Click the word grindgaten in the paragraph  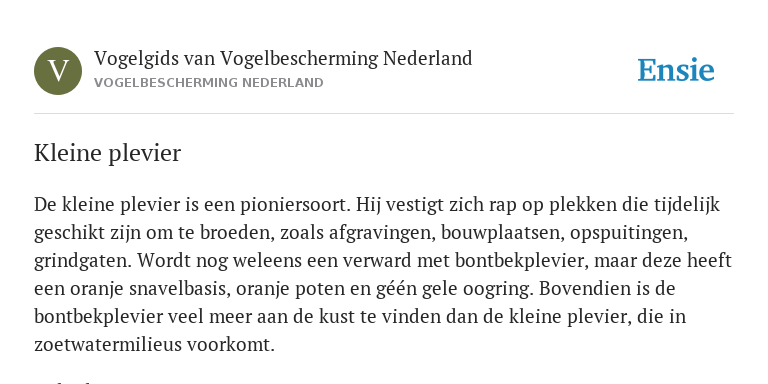point(83,261)
